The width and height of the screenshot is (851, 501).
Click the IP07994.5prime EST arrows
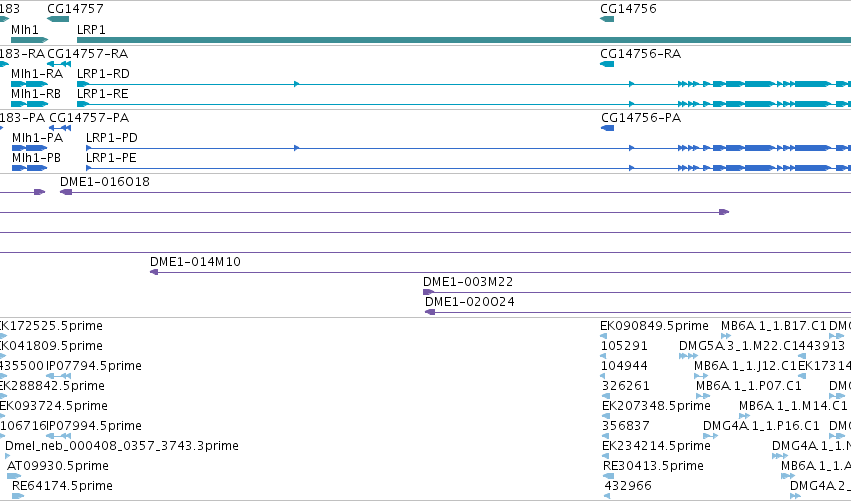click(x=59, y=436)
